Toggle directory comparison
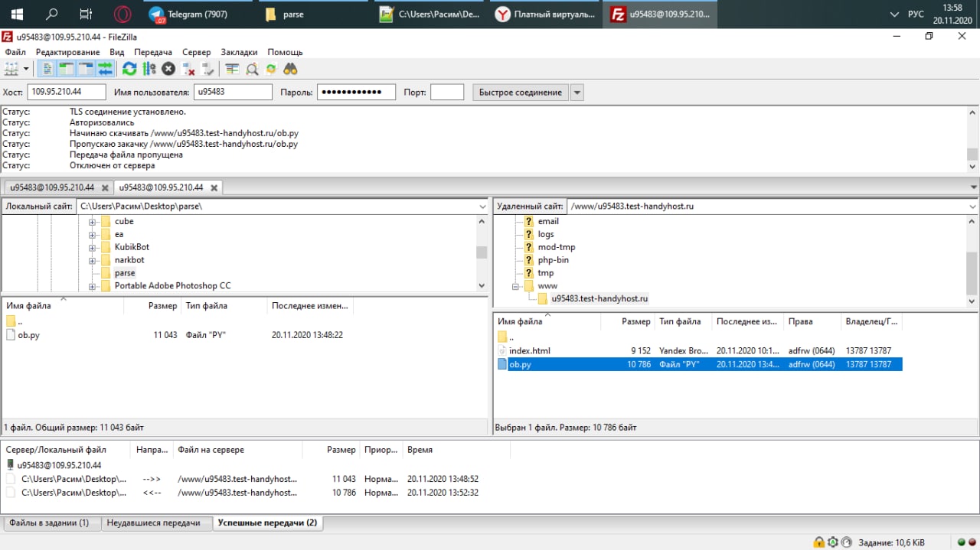The image size is (980, 550). 252,69
